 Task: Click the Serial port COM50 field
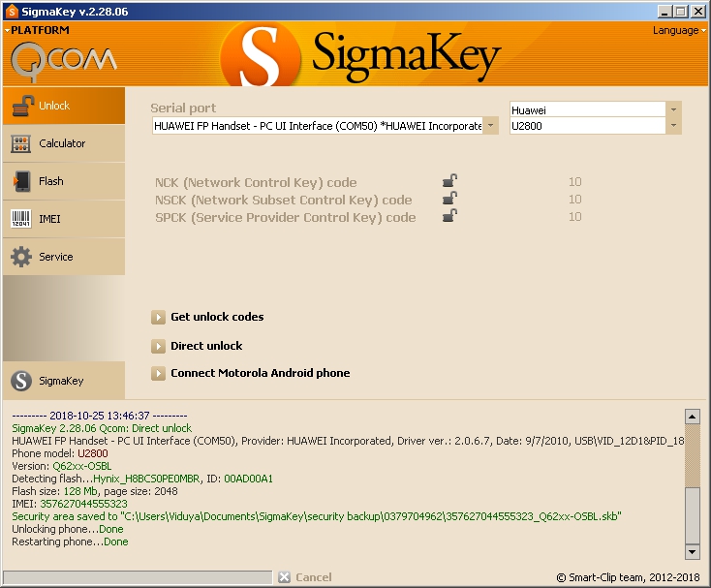(318, 126)
